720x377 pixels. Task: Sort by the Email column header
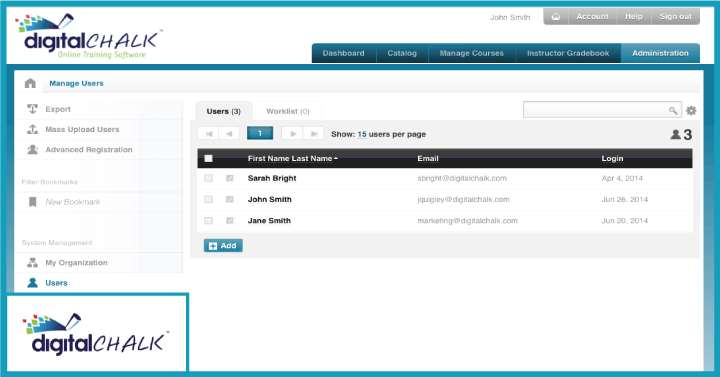click(x=428, y=158)
